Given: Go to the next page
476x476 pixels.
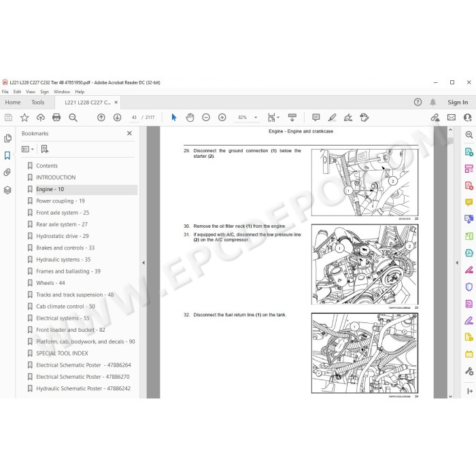Looking at the screenshot, I should 117,118.
